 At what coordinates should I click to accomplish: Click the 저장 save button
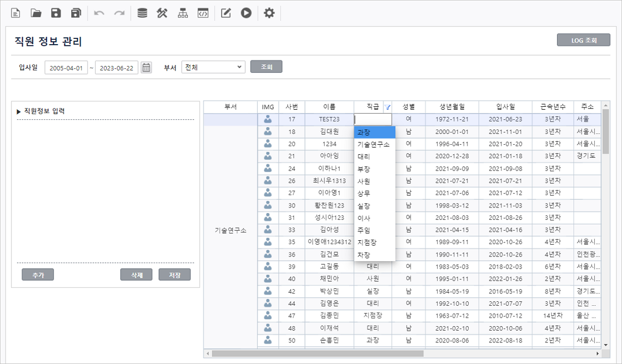click(x=175, y=275)
